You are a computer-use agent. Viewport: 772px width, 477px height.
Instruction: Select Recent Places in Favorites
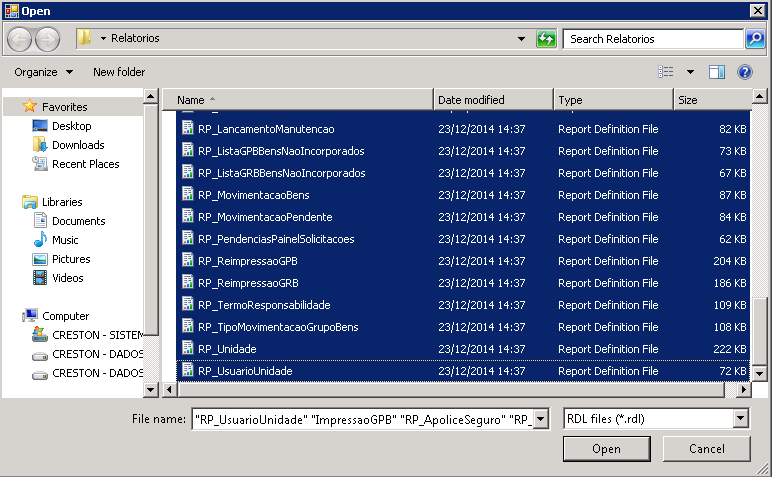[x=86, y=164]
